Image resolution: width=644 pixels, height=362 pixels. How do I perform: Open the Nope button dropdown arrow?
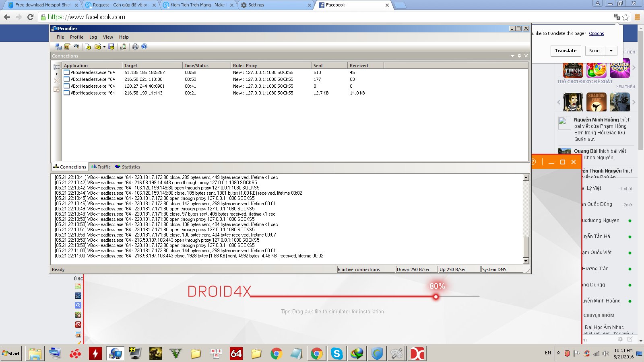(611, 51)
